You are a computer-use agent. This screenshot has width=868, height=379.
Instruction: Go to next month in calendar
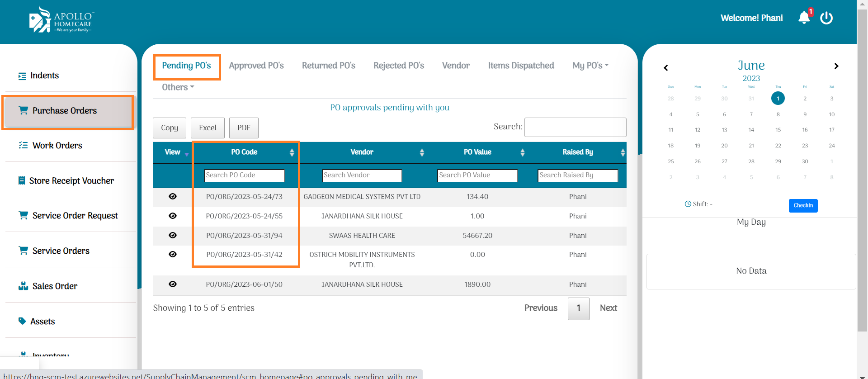[x=836, y=66]
